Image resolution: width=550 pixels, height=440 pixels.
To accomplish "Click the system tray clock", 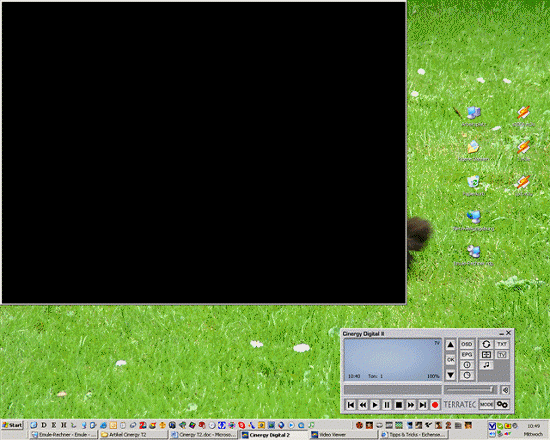I will (533, 426).
